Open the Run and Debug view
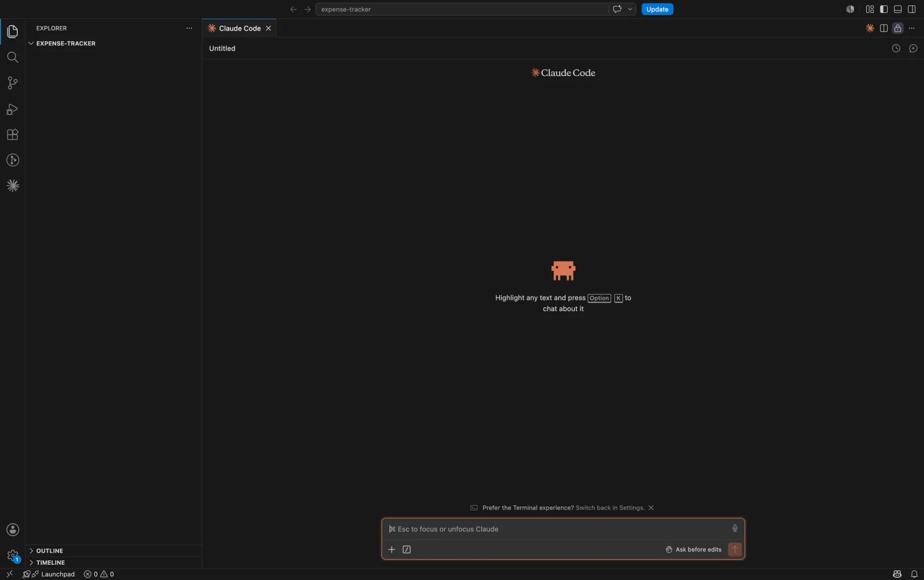Viewport: 924px width, 580px height. [x=12, y=109]
